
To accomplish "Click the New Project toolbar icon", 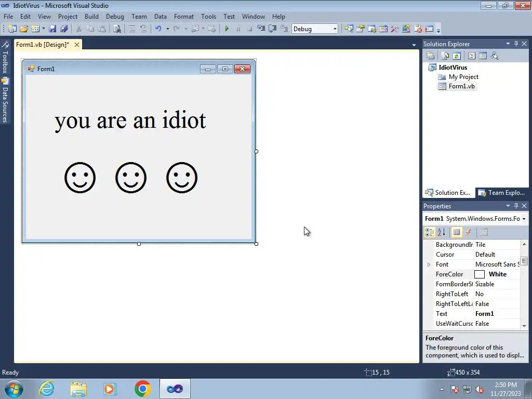I will (x=12, y=29).
